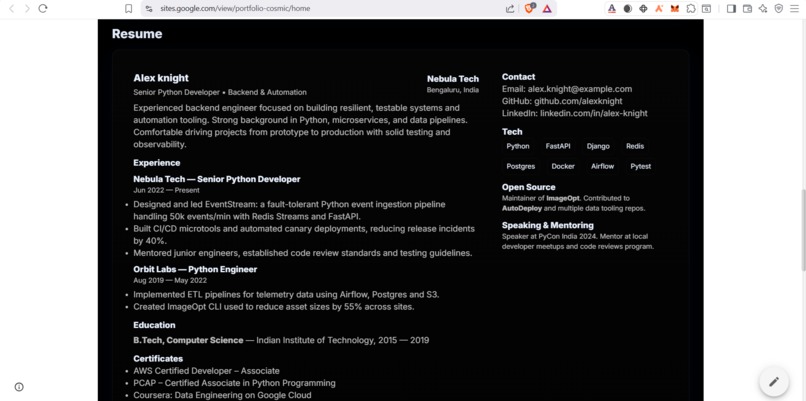Screen dimensions: 806x401
Task: Click the Resume heading
Action: tap(137, 34)
